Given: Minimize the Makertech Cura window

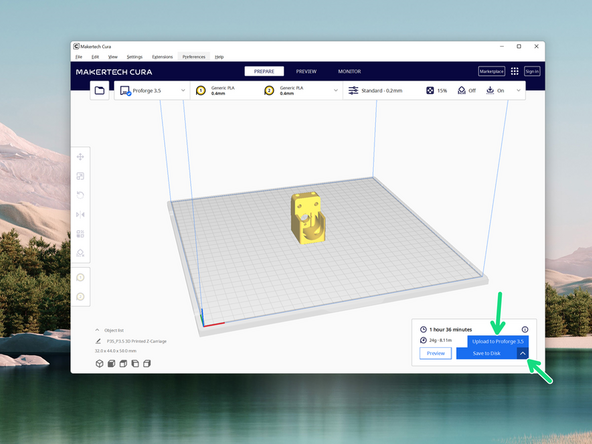Looking at the screenshot, I should tap(502, 46).
